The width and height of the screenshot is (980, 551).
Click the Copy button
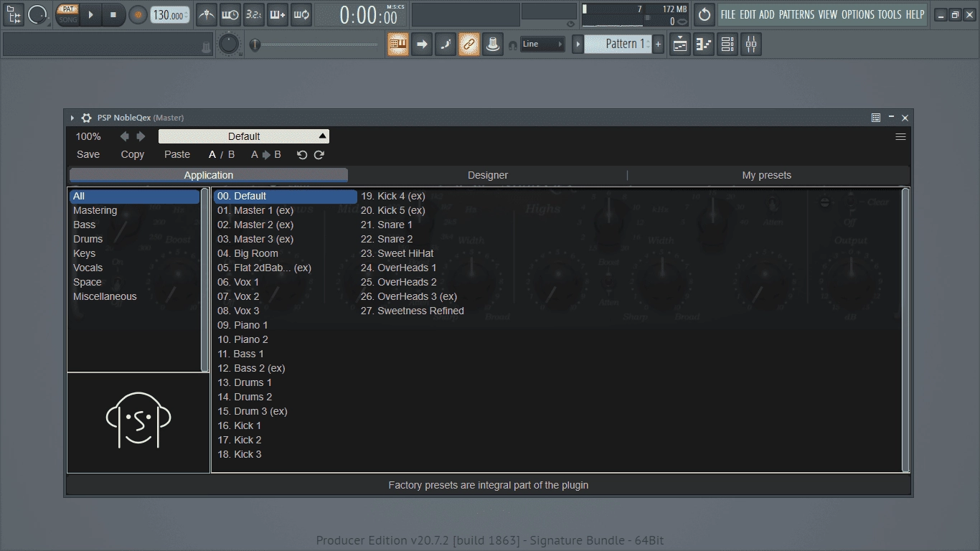point(133,154)
